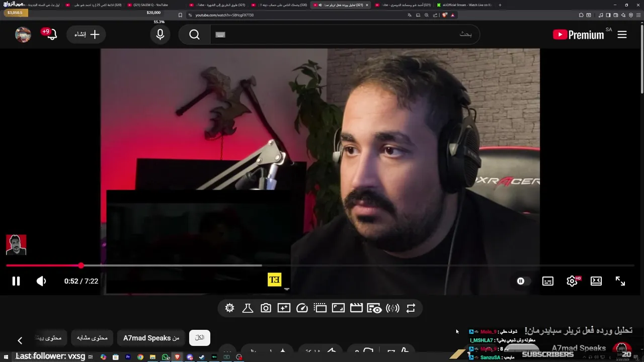Pause the YouTube video
Viewport: 644px width, 362px height.
[x=16, y=281]
